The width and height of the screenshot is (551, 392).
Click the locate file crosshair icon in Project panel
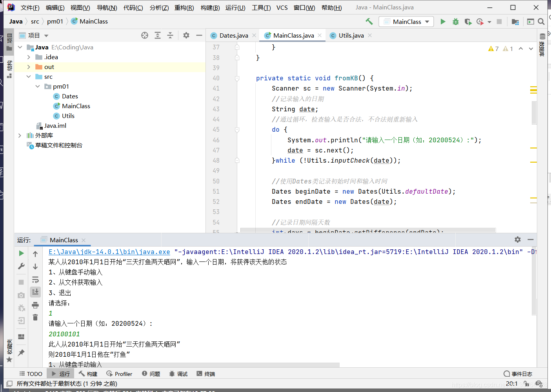click(x=145, y=35)
